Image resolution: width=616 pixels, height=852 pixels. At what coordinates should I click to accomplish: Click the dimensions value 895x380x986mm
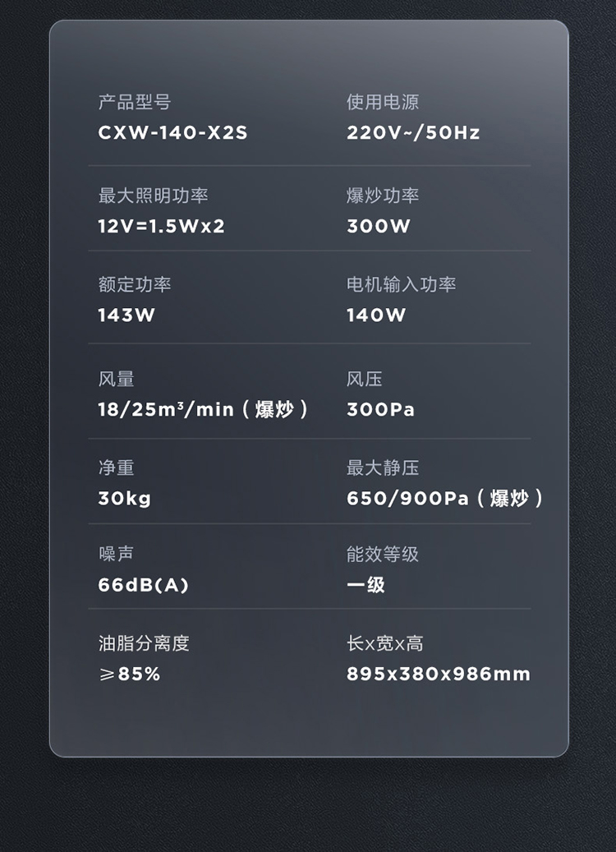pos(439,675)
